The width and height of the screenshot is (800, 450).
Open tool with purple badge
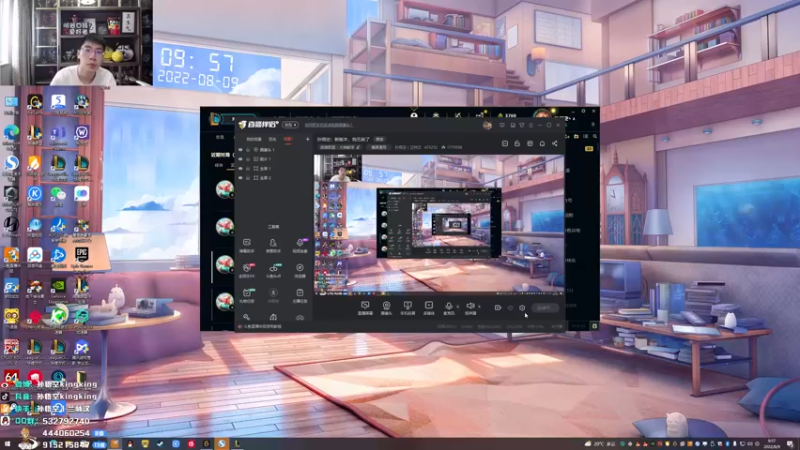click(300, 245)
